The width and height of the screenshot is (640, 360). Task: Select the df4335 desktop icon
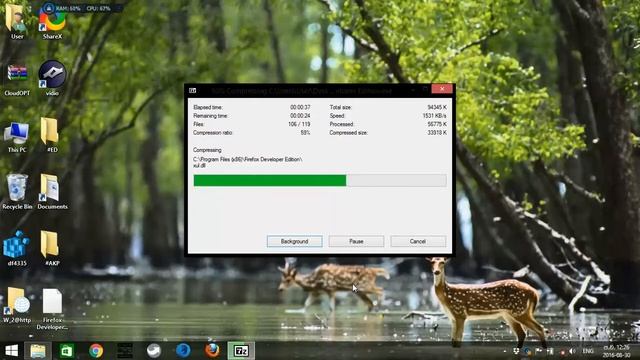17,248
